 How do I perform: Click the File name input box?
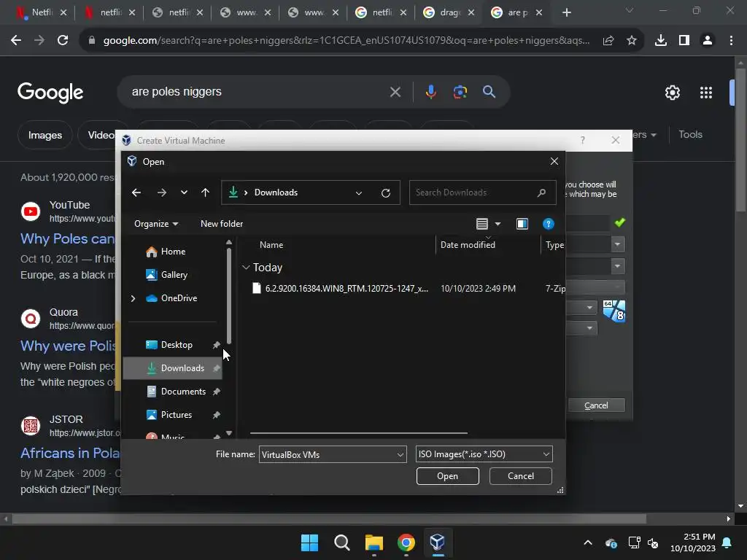[328, 454]
